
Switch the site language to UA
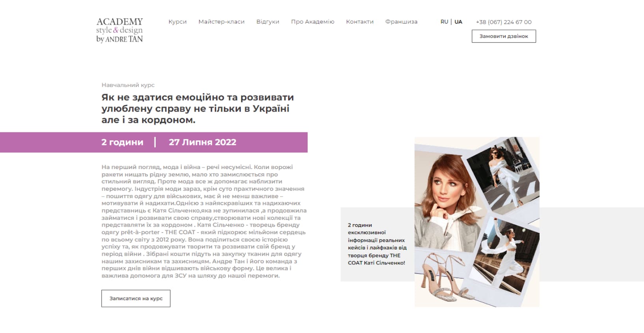(458, 22)
